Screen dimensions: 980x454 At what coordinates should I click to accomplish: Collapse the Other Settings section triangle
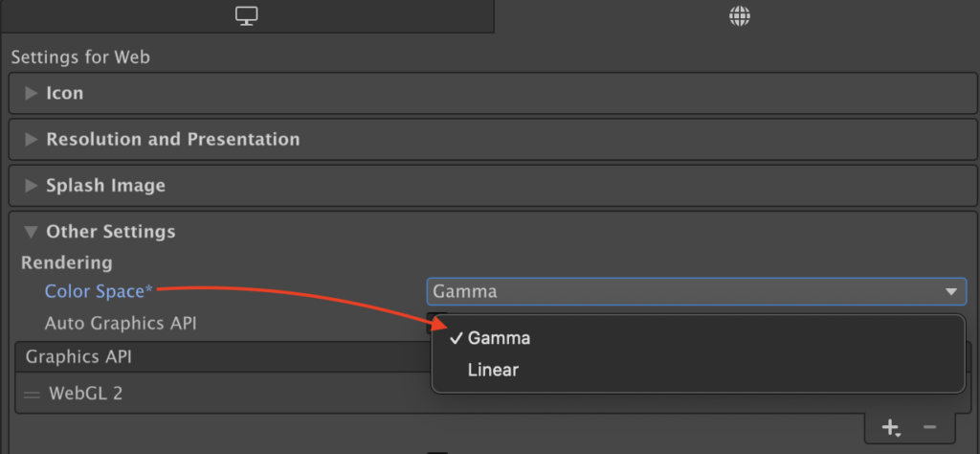[x=31, y=232]
